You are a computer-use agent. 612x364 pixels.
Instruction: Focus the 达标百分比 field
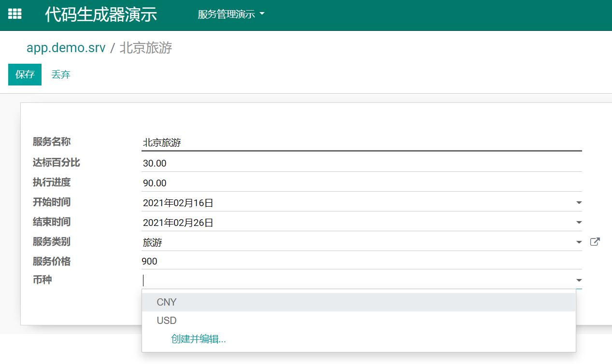pyautogui.click(x=361, y=163)
